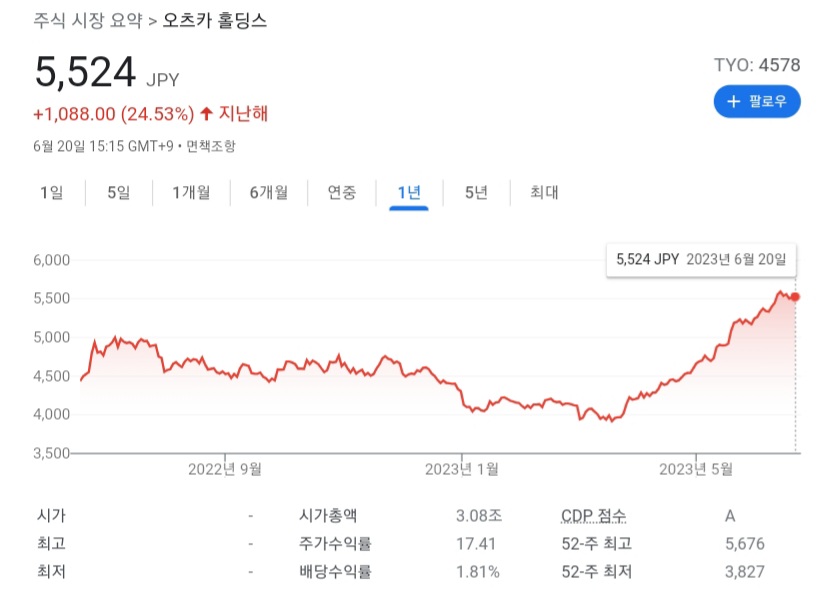
Task: Show the 5년 chart range
Action: (476, 192)
